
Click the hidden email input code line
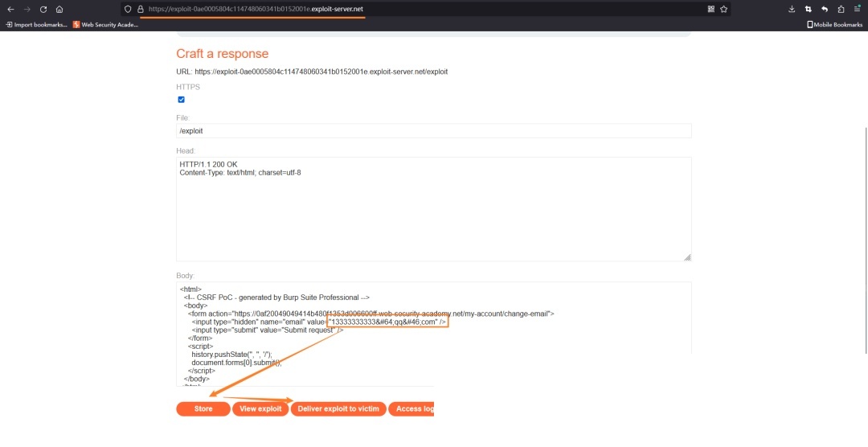click(x=319, y=322)
